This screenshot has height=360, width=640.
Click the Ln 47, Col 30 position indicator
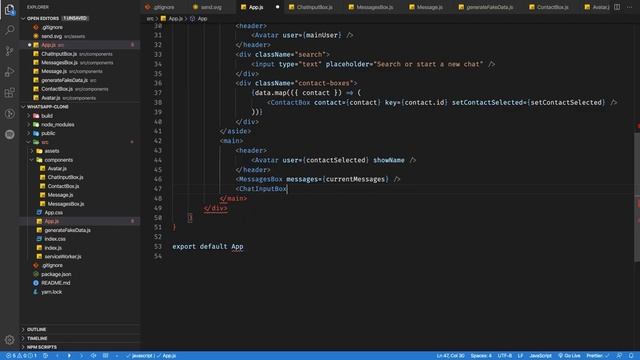point(450,356)
